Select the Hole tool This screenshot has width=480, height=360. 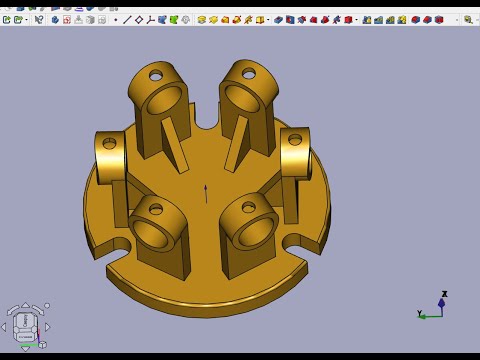pos(290,20)
